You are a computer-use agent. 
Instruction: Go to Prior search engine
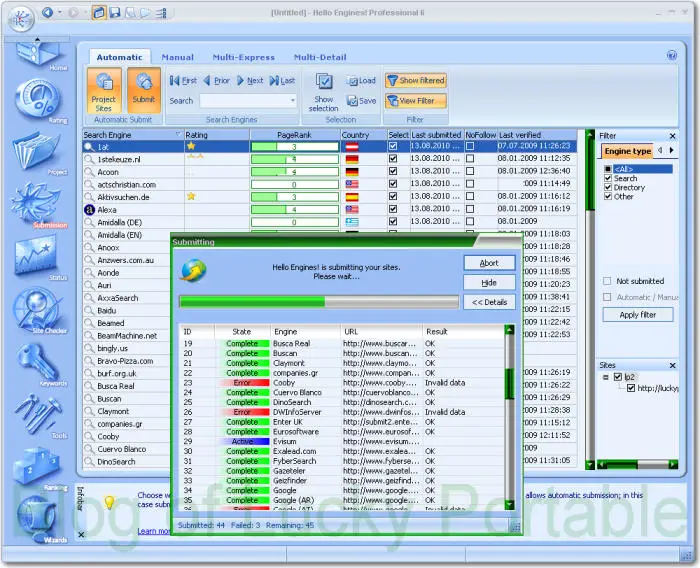pyautogui.click(x=217, y=80)
